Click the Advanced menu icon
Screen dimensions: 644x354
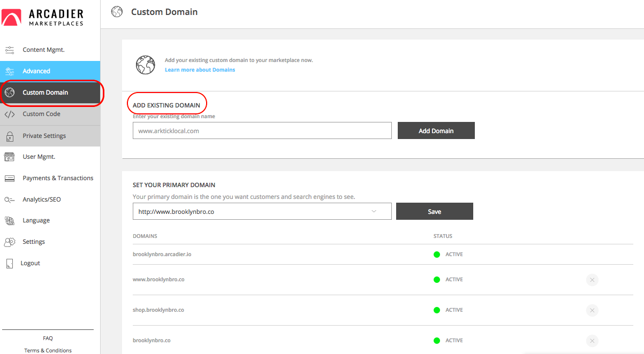coord(10,71)
